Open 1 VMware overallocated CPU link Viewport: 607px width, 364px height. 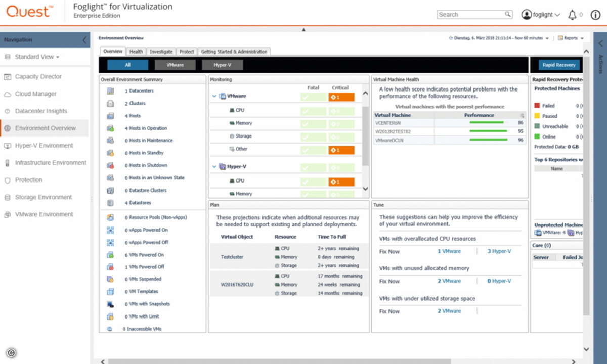(x=449, y=251)
